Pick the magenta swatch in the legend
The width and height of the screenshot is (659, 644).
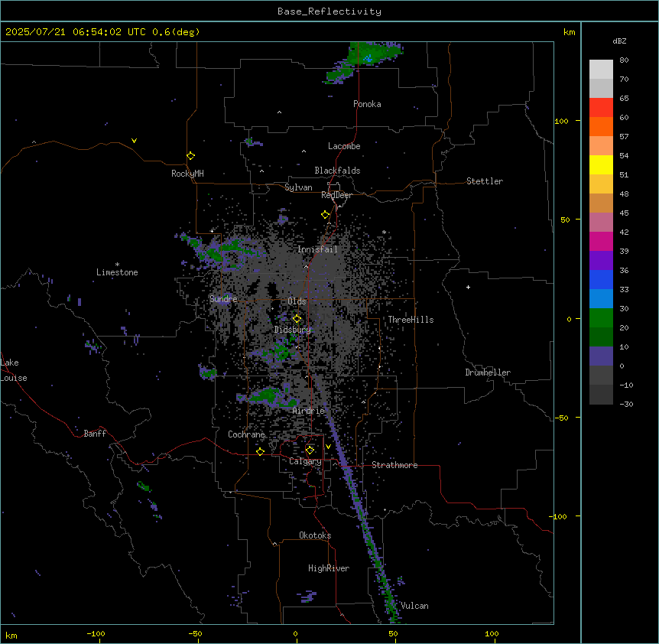(601, 241)
